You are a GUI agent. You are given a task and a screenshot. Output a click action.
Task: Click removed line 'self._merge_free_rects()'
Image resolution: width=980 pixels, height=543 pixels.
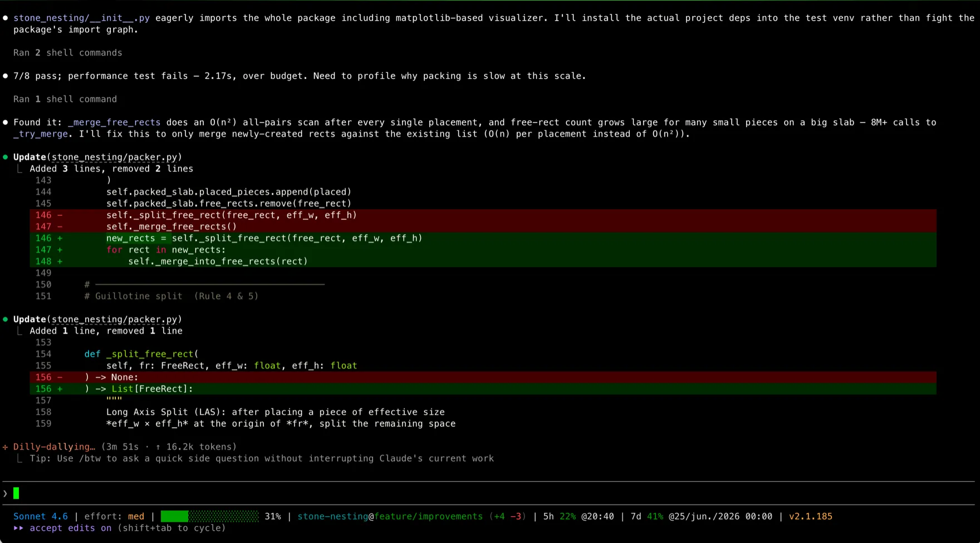point(483,226)
